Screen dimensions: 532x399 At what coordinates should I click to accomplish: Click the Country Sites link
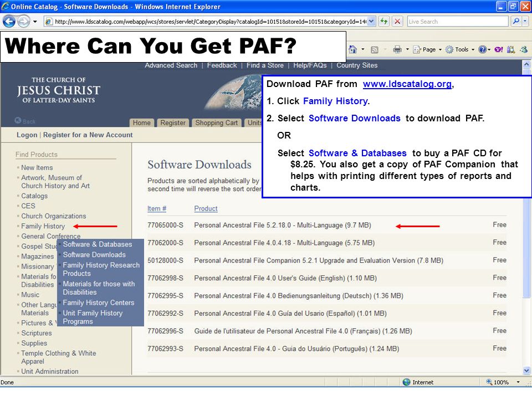357,65
